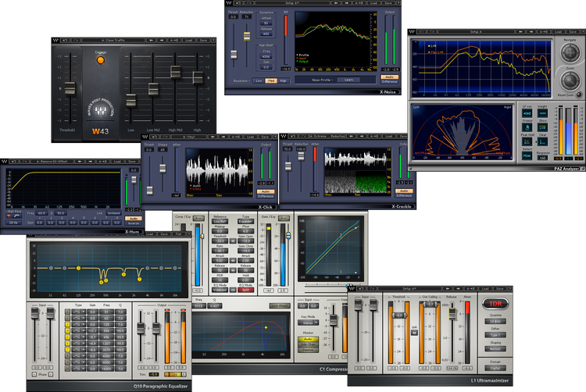Click the orange power button on W43
Screen dimensions: 586x392
click(x=100, y=60)
